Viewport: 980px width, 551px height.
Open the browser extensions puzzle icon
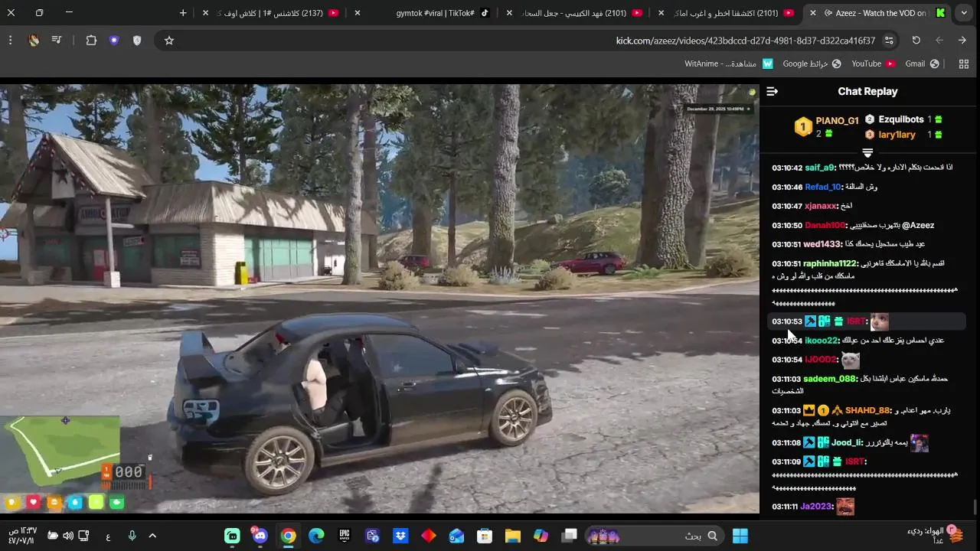coord(91,41)
